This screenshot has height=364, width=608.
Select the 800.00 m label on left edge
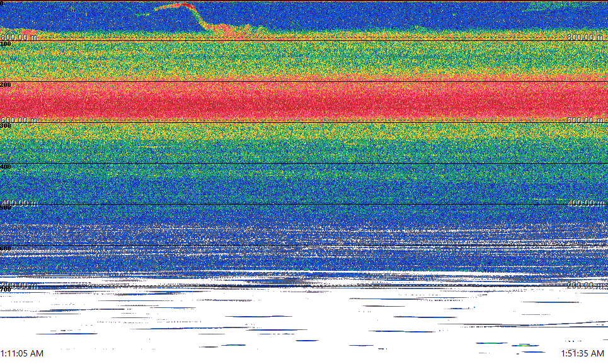[19, 37]
